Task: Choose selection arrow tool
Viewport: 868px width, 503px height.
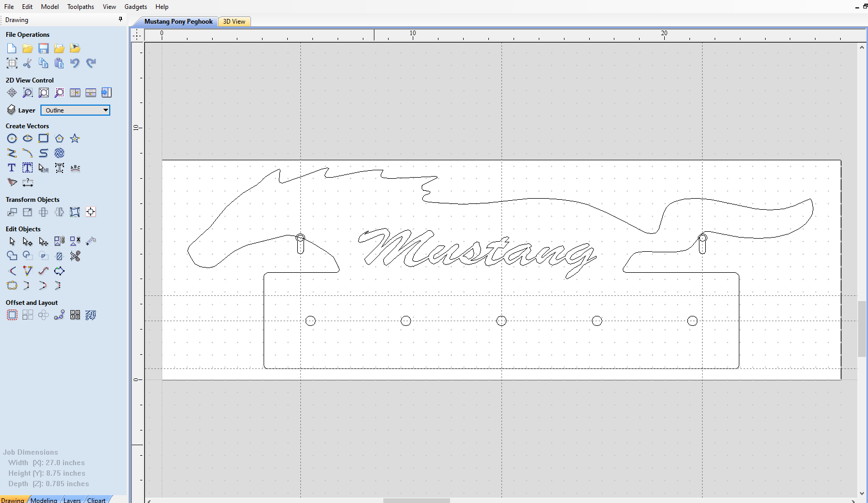Action: [12, 241]
